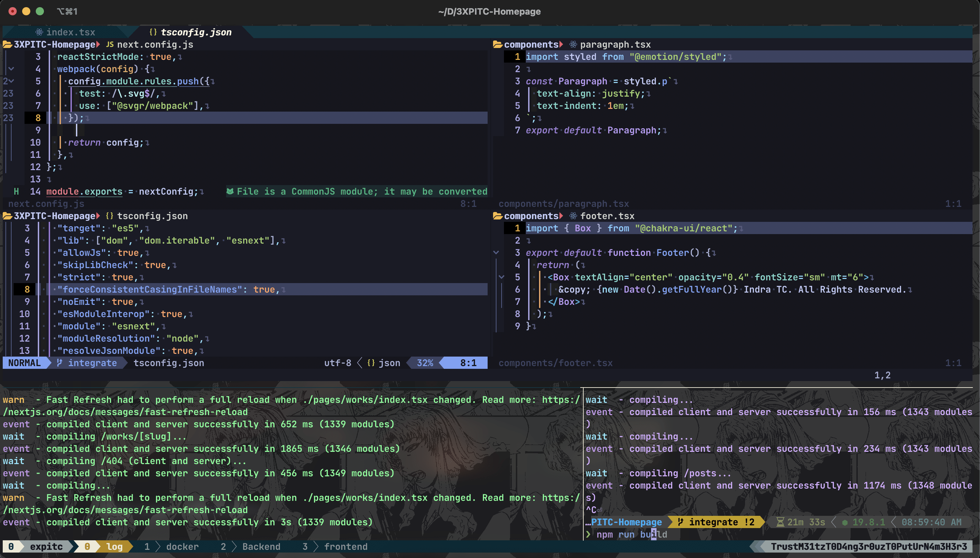Click the green node version dot before 19.8.1

(x=844, y=522)
